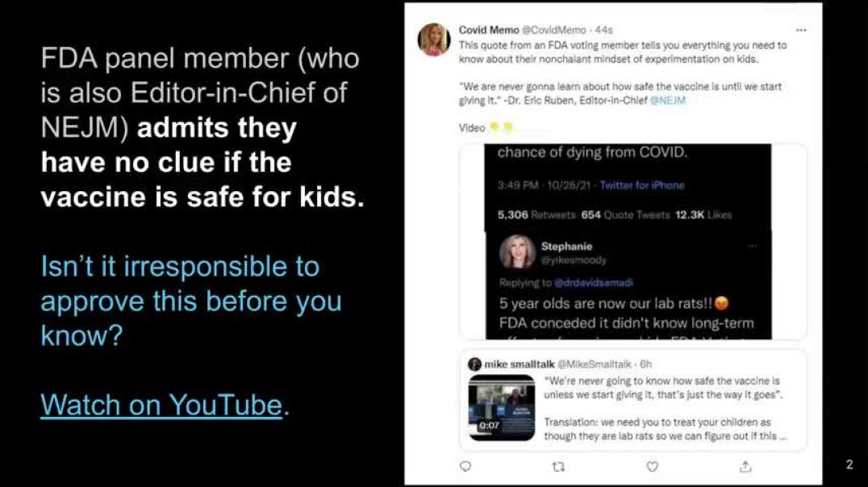Click the Covid Memo account name
868x487 pixels.
click(489, 30)
